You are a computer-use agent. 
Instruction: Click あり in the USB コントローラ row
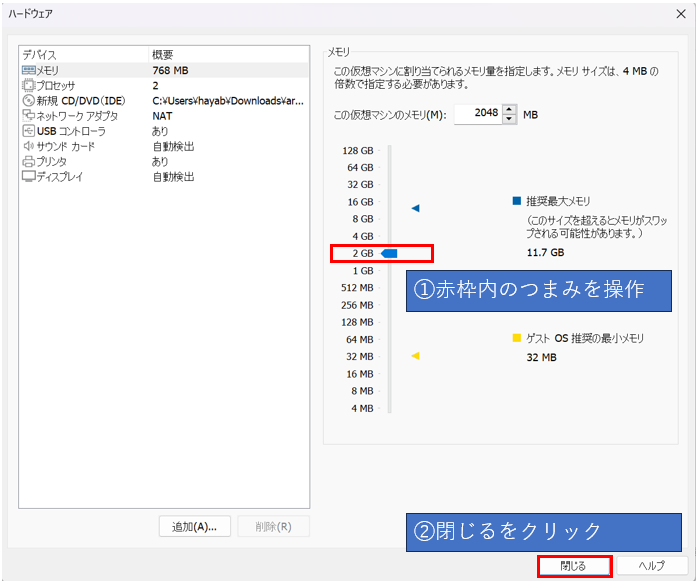pyautogui.click(x=160, y=131)
